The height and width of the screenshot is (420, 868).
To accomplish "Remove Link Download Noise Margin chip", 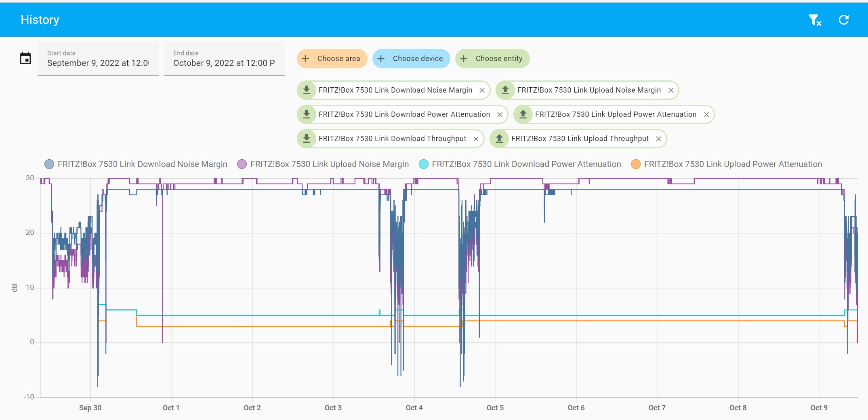I will (x=482, y=91).
